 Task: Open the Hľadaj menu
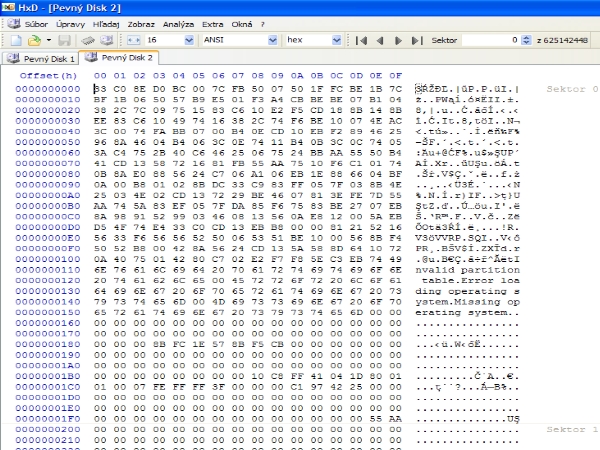(106, 24)
